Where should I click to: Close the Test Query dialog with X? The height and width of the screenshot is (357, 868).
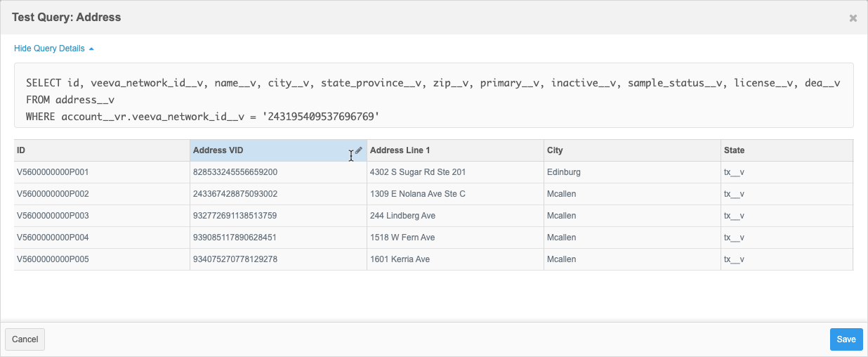(x=853, y=18)
